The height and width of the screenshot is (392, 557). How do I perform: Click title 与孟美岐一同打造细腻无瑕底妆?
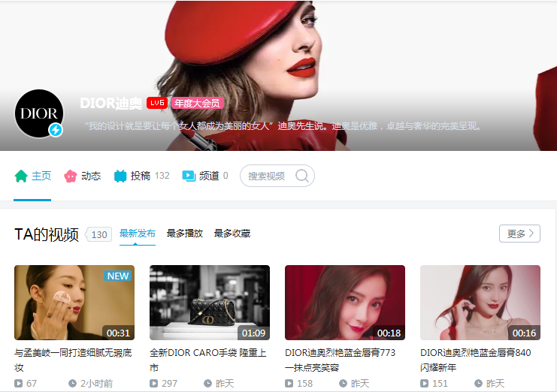tap(73, 360)
